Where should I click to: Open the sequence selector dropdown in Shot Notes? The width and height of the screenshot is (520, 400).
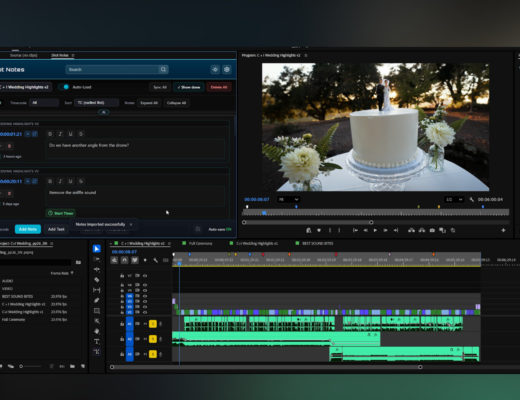tap(25, 87)
